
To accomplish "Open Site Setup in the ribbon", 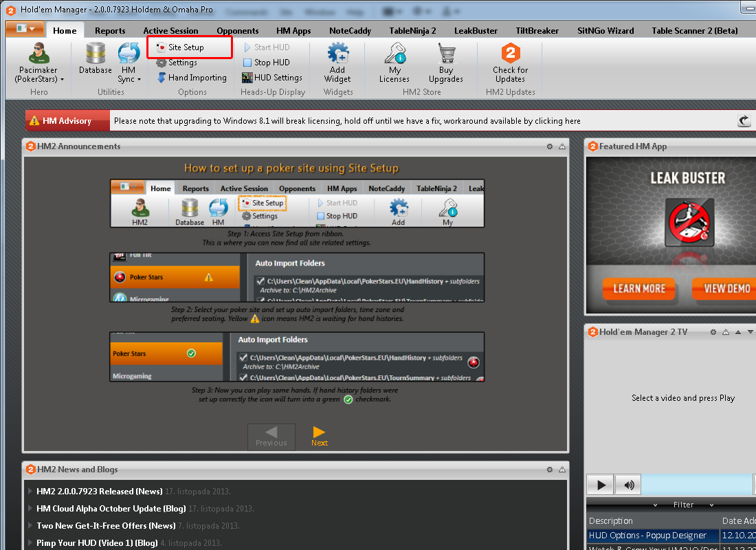I will tap(186, 47).
